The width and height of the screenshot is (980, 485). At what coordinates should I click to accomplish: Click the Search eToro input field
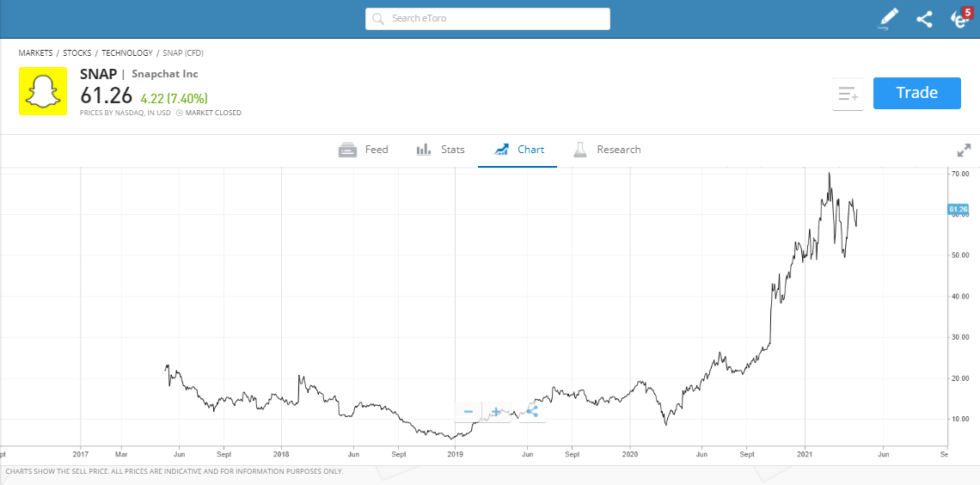tap(487, 19)
